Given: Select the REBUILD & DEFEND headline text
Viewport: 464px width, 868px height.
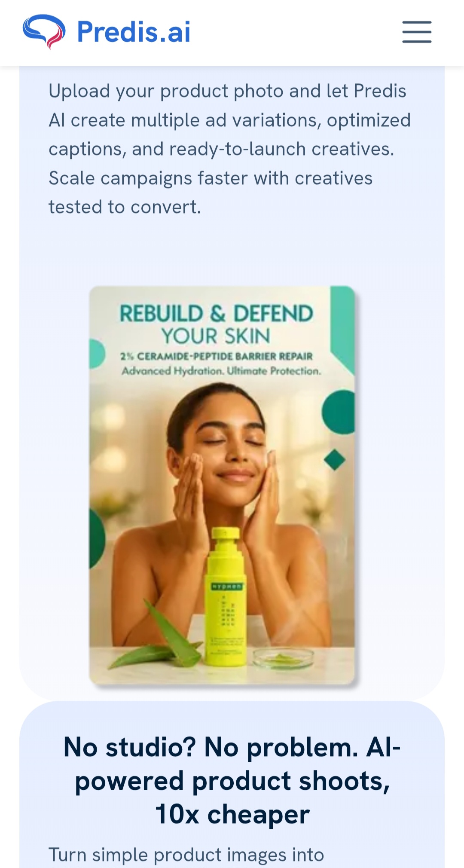Looking at the screenshot, I should coord(216,313).
